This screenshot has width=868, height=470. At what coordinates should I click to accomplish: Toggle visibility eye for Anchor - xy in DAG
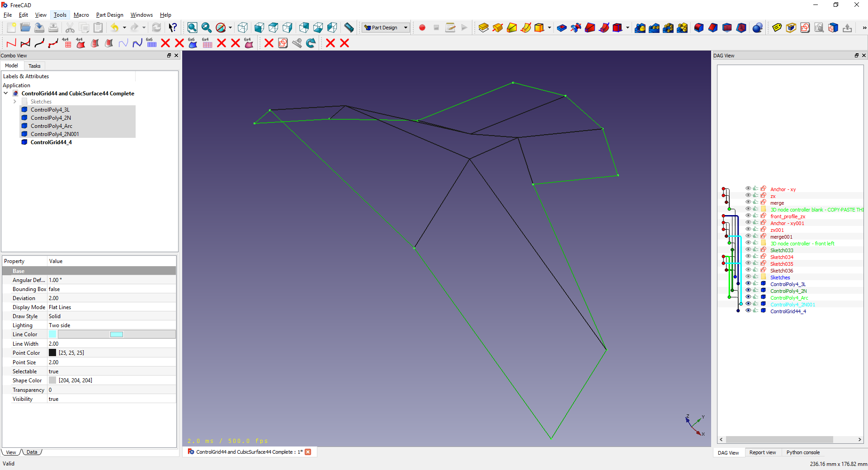[x=748, y=189]
